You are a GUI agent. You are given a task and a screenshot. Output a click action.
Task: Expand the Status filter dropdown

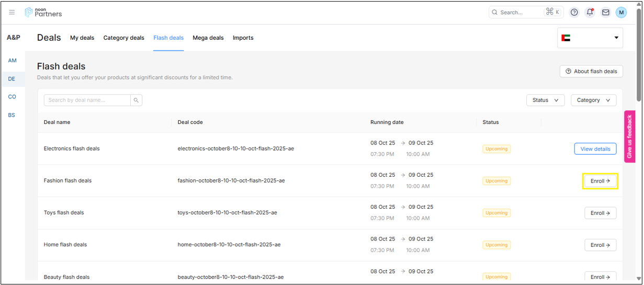point(545,100)
